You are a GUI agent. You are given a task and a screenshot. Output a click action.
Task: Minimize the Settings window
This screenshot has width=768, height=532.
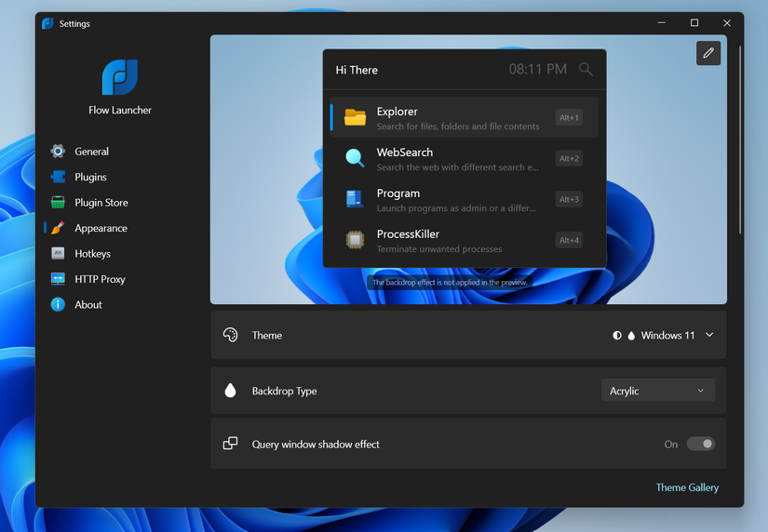point(661,23)
